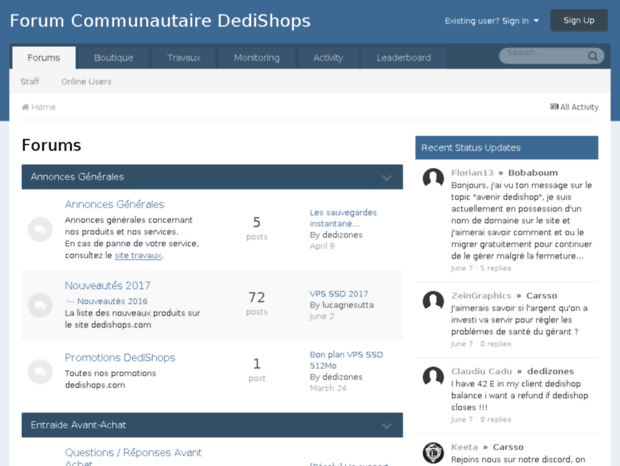
Task: Collapse the Entraide Avant-Achat category
Action: click(387, 426)
